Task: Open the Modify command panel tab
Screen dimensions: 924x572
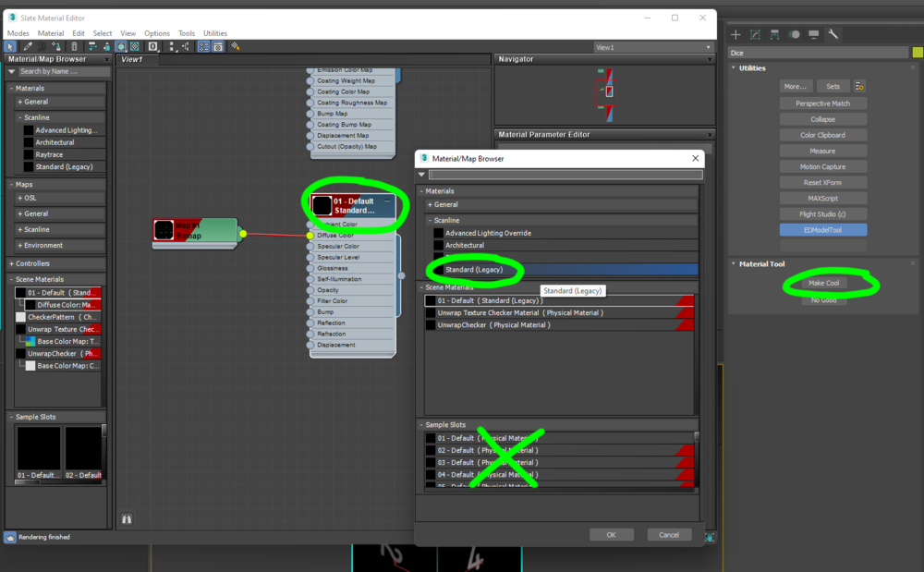Action: click(x=756, y=35)
